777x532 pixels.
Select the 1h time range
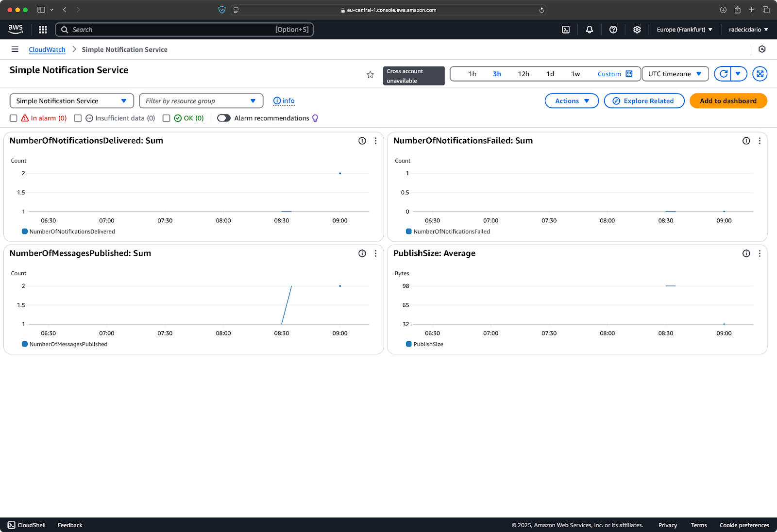[472, 74]
